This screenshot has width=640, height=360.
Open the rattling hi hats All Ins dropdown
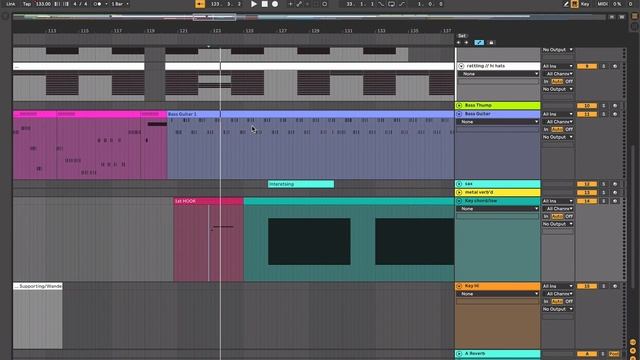(558, 66)
